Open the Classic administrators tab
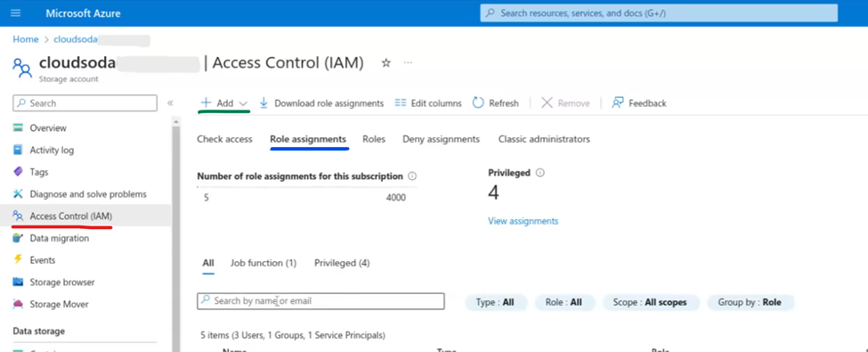This screenshot has width=868, height=352. point(544,139)
